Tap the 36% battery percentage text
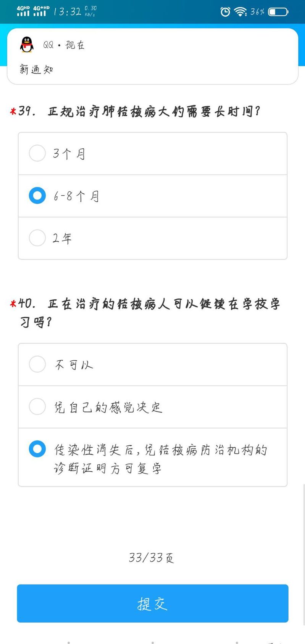The height and width of the screenshot is (644, 305). [x=257, y=12]
